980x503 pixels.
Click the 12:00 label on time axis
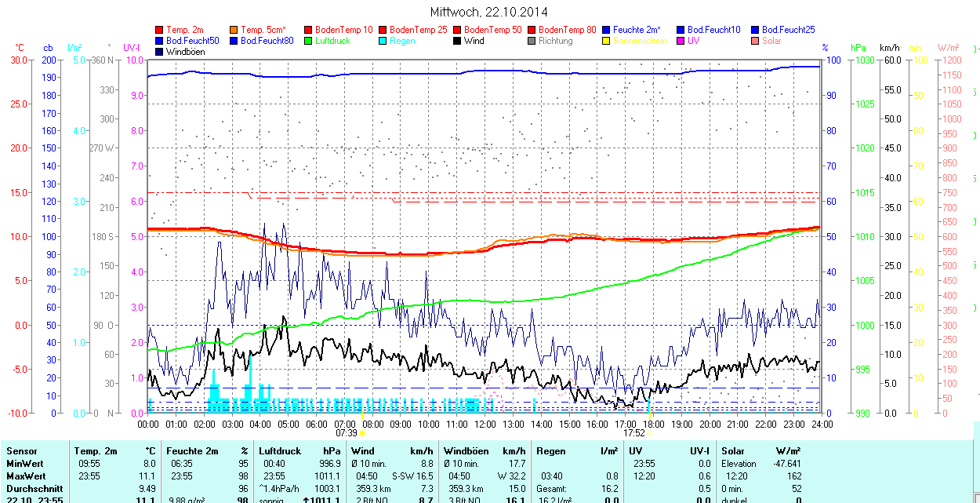(485, 424)
